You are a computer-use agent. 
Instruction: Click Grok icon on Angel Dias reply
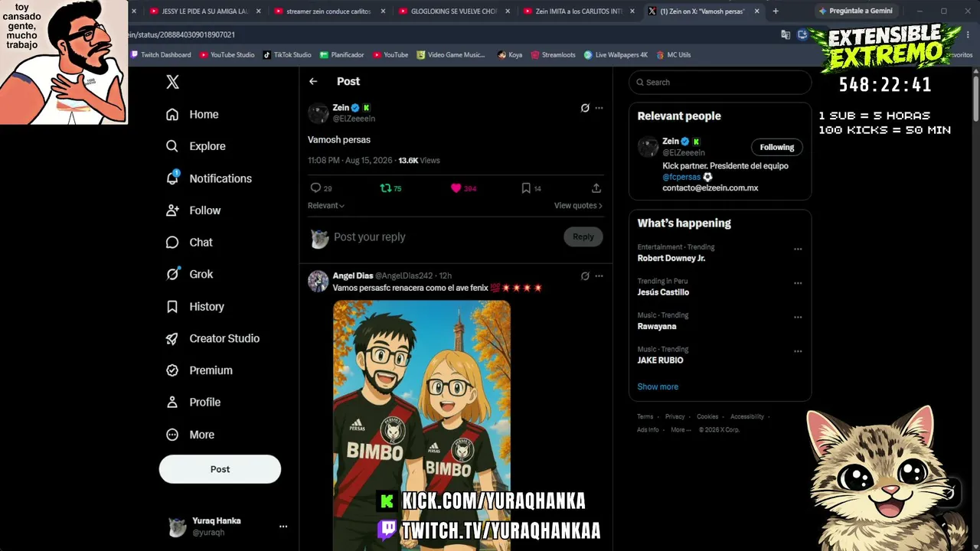(x=585, y=275)
